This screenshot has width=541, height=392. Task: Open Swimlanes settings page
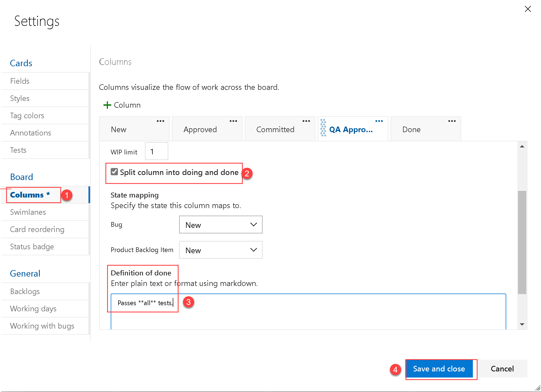click(x=28, y=212)
